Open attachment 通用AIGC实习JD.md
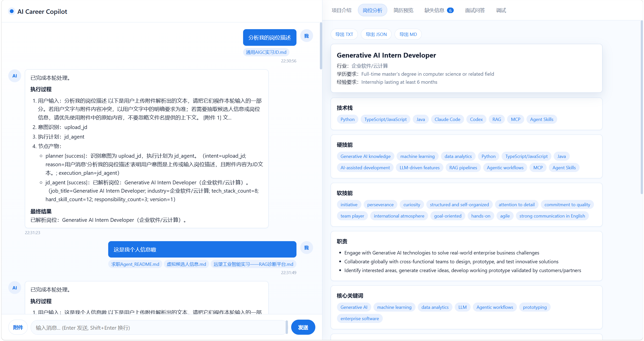 click(x=266, y=52)
